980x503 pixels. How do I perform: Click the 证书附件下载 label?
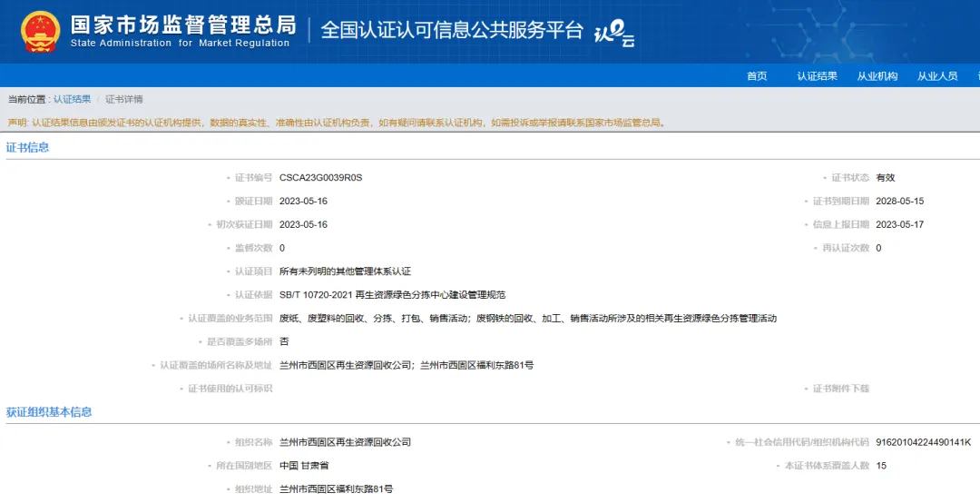840,389
